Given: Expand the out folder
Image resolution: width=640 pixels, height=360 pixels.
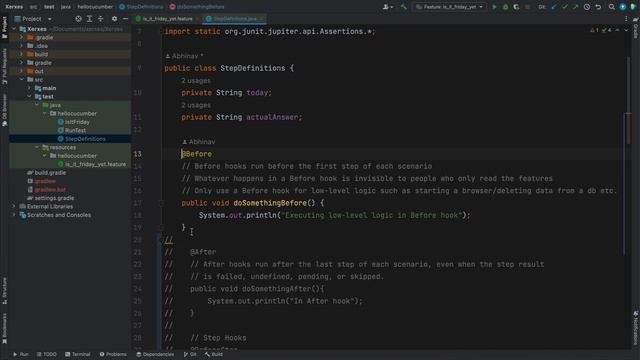Looking at the screenshot, I should (22, 71).
